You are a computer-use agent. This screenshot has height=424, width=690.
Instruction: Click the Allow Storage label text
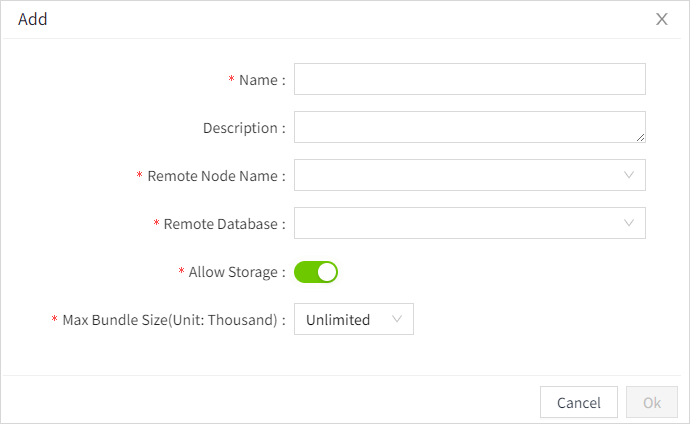(x=237, y=272)
